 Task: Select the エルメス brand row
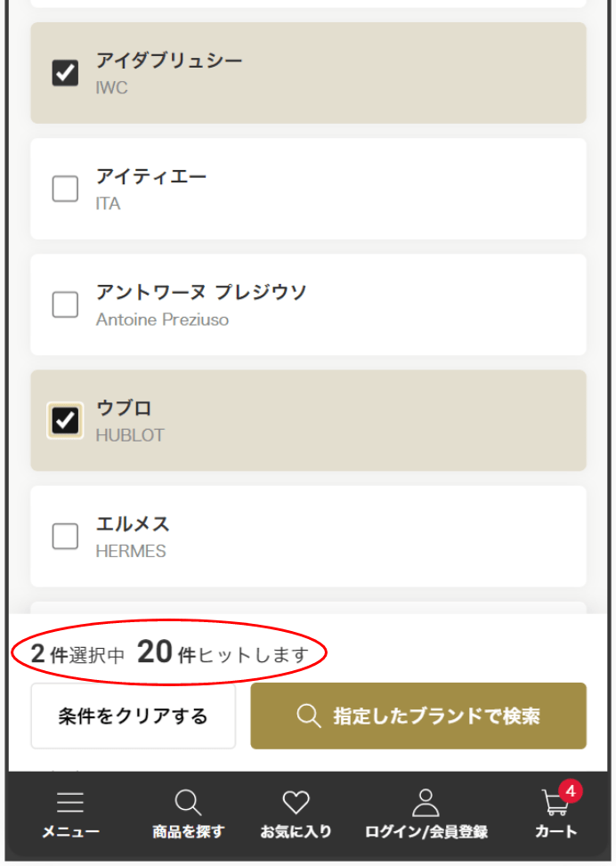(308, 536)
